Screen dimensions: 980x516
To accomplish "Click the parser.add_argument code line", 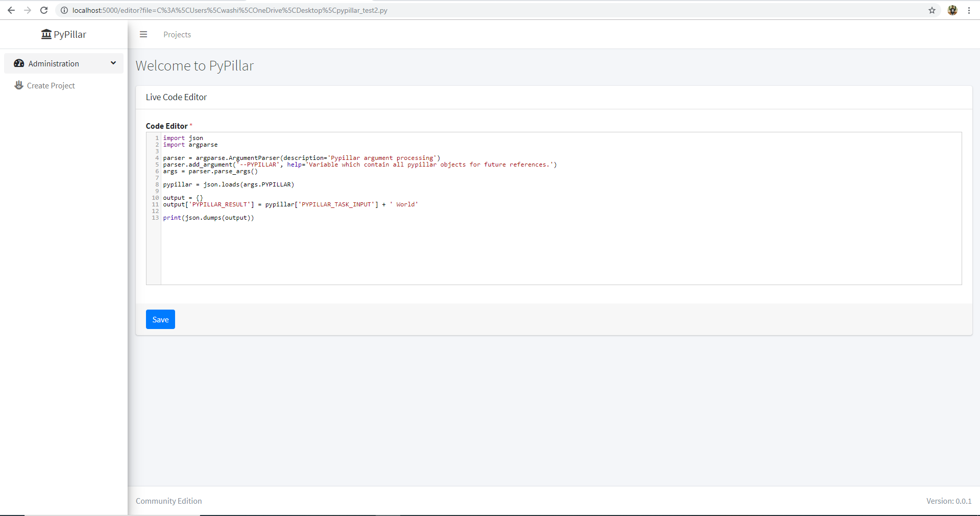I will 360,165.
